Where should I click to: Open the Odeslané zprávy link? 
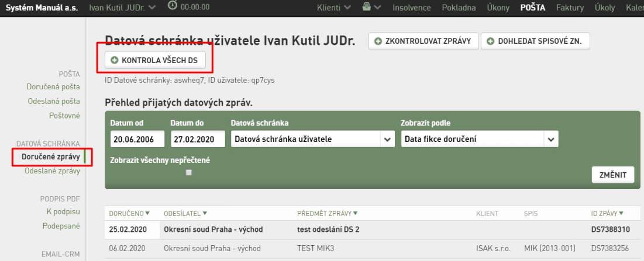(x=52, y=171)
